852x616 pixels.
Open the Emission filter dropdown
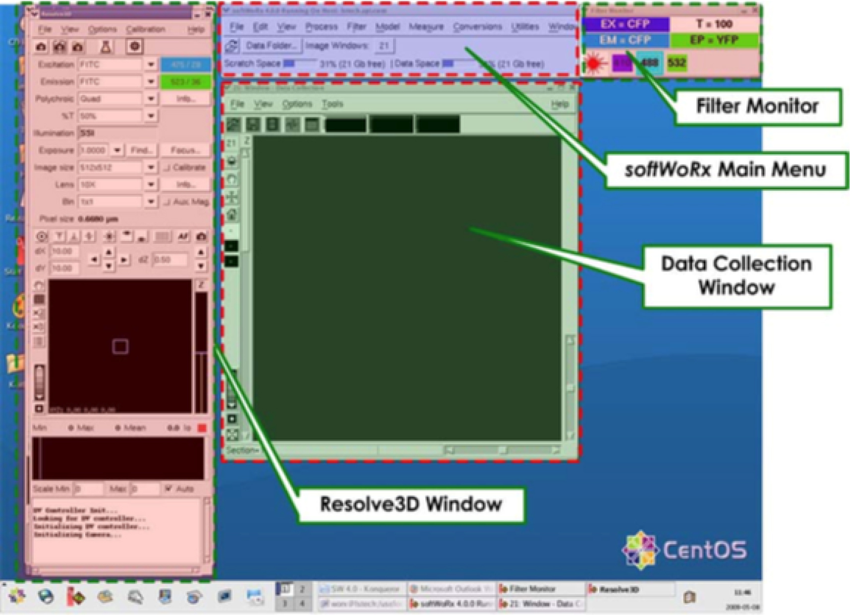(151, 81)
